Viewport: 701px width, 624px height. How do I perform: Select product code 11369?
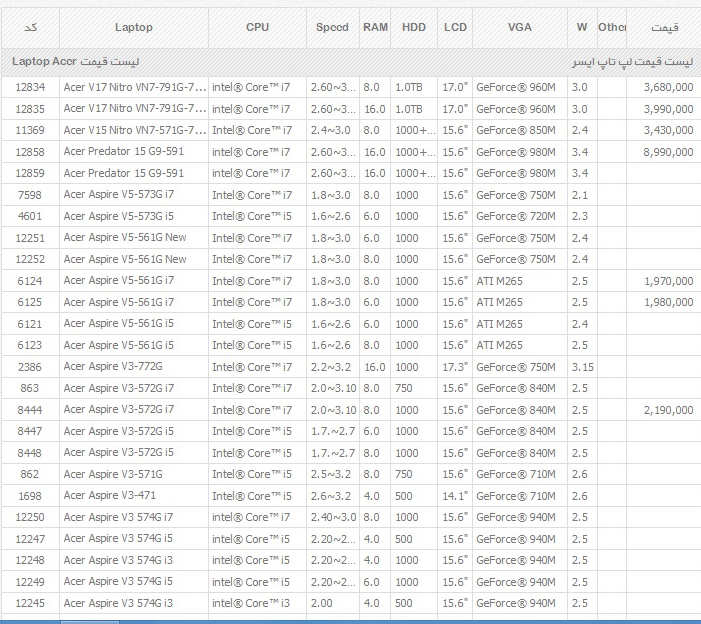tap(30, 131)
